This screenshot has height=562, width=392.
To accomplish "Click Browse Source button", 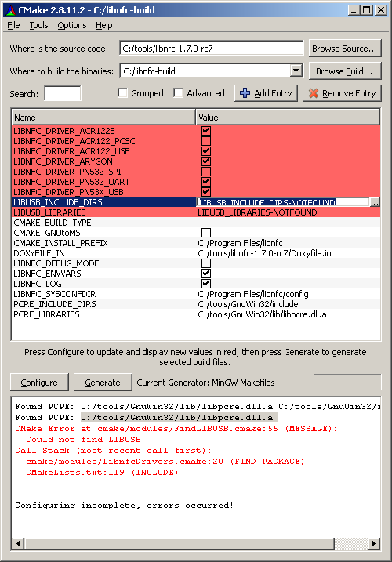I will pos(345,49).
